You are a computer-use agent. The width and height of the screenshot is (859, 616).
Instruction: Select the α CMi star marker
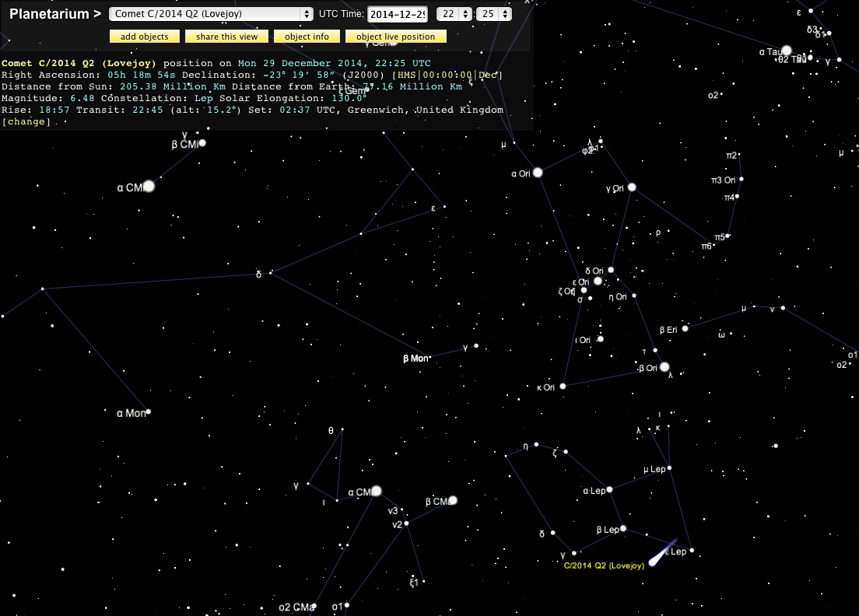point(149,187)
